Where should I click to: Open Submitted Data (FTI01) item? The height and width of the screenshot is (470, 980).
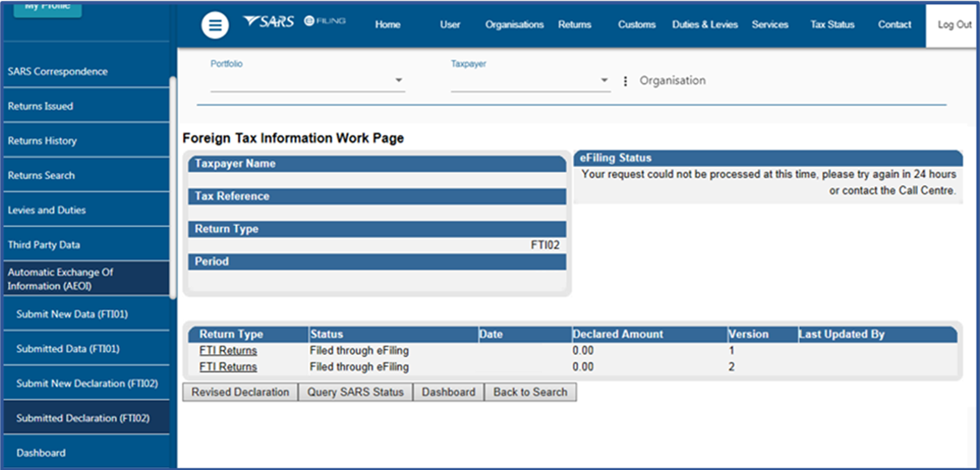coord(67,349)
